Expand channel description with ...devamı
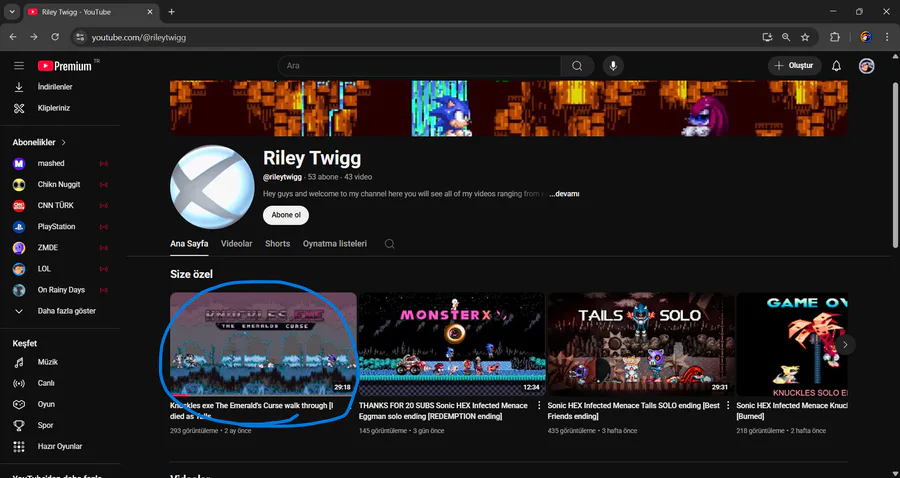The image size is (900, 478). coord(564,194)
